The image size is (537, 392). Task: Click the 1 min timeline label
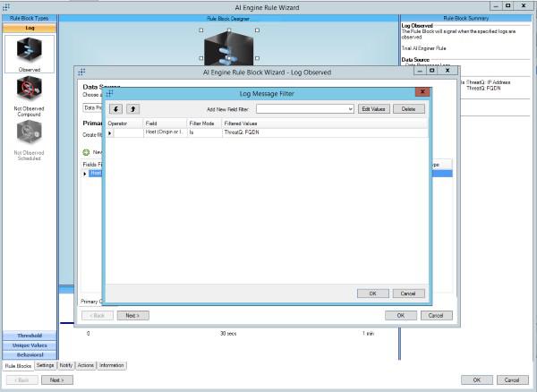click(x=368, y=334)
